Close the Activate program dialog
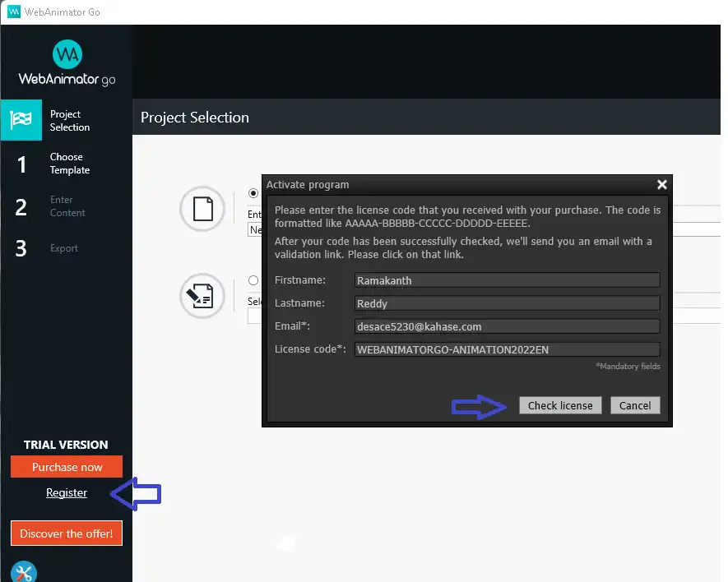 pos(661,185)
